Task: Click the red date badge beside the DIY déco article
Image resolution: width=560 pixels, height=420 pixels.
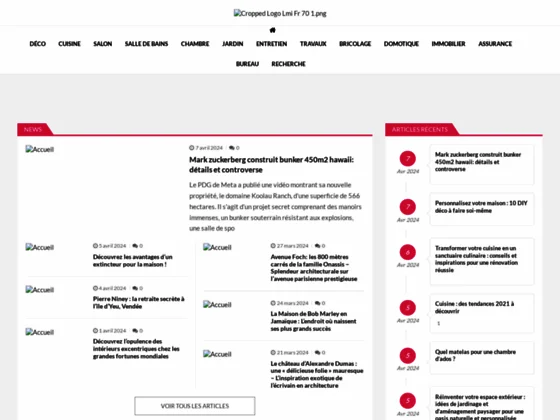Action: coord(408,207)
